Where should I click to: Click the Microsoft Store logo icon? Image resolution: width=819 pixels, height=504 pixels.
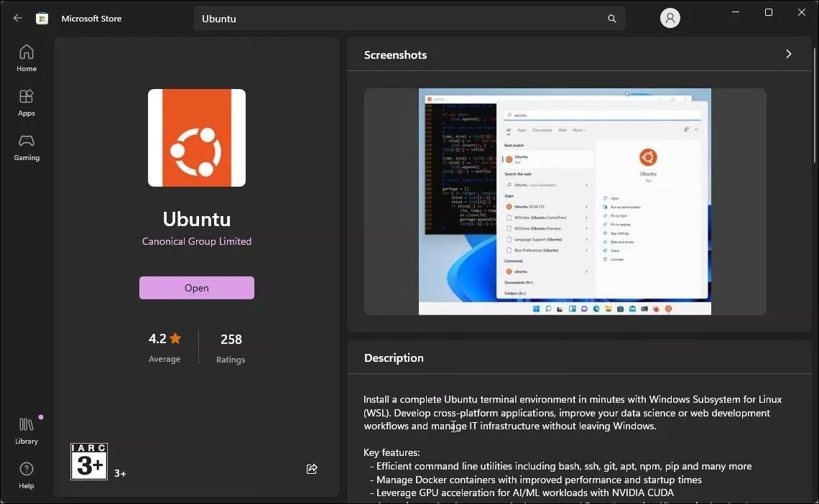(42, 19)
